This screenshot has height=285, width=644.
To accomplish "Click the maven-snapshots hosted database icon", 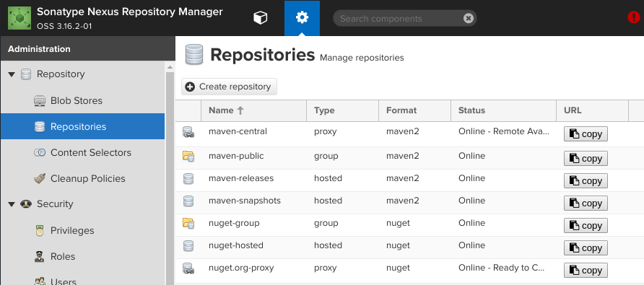I will [188, 201].
